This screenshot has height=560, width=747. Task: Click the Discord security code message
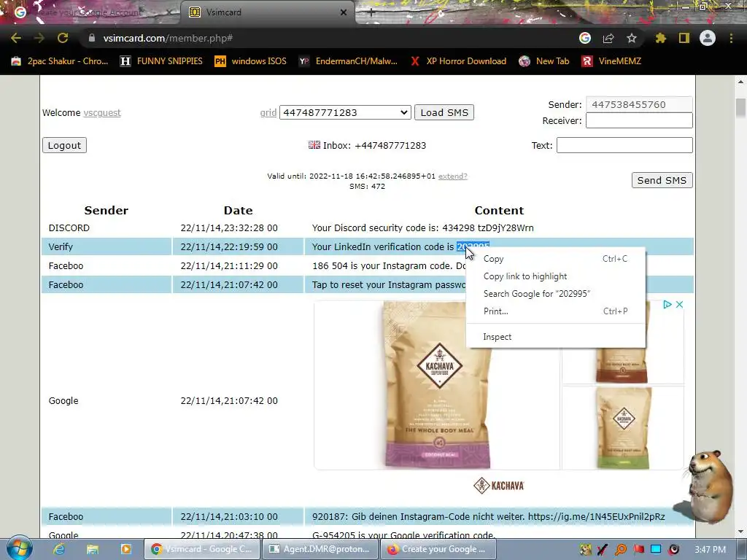pos(422,227)
